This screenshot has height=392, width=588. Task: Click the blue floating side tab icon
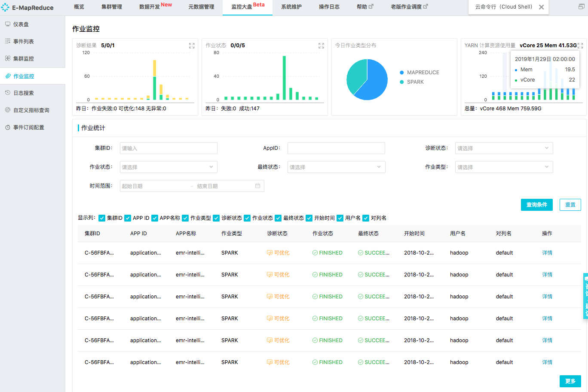pos(585,296)
